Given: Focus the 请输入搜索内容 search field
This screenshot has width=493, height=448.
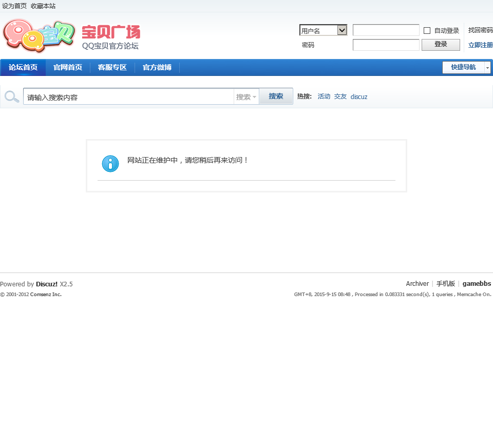Looking at the screenshot, I should (128, 97).
